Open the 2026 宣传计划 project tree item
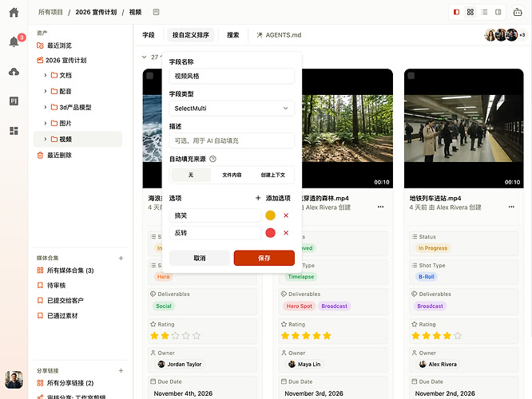The height and width of the screenshot is (399, 532). [62, 61]
